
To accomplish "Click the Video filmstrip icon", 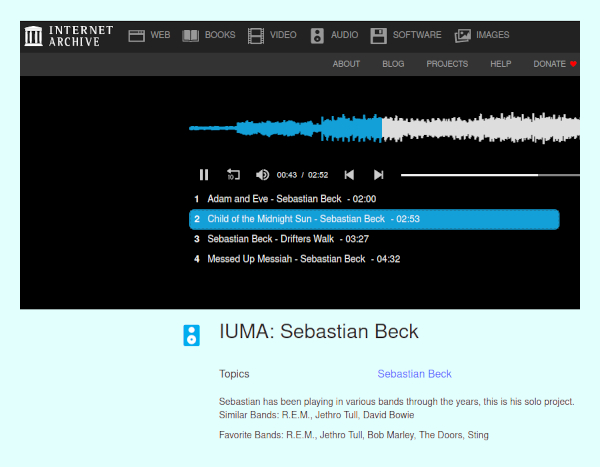I will click(256, 36).
